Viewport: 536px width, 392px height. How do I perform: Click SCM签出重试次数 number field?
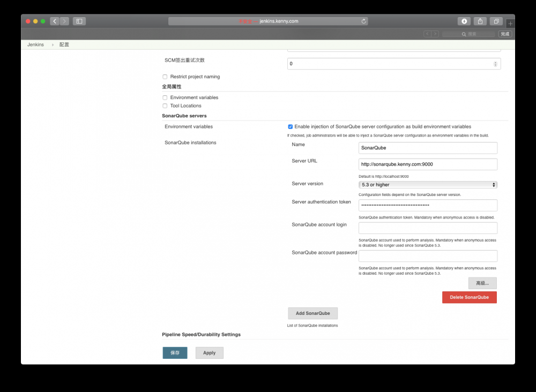[x=394, y=64]
